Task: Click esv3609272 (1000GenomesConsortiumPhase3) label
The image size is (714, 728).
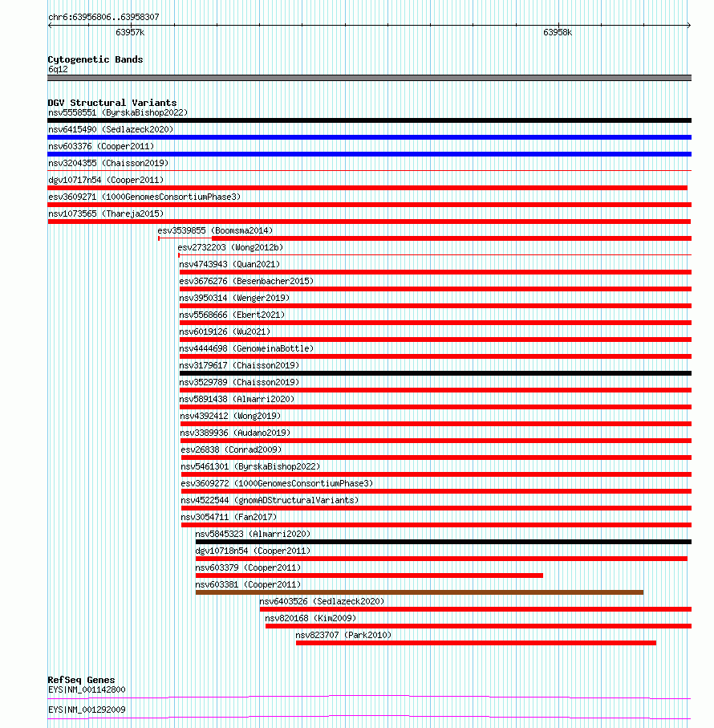Action: (277, 484)
